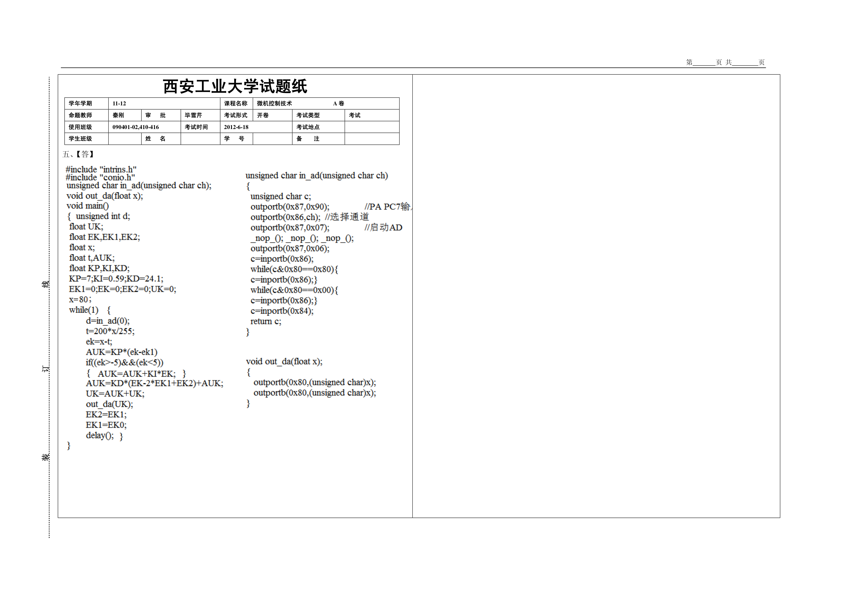Click the line float EK,EK1,EK2;
868x614 pixels.
[x=105, y=237]
